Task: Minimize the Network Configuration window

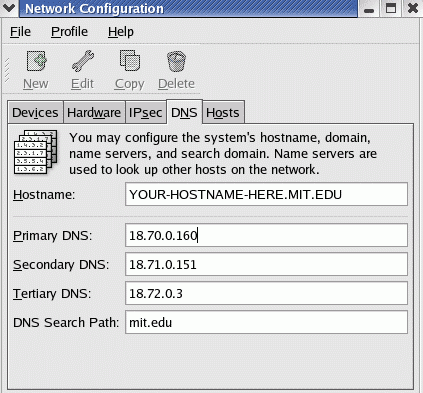Action: [369, 8]
